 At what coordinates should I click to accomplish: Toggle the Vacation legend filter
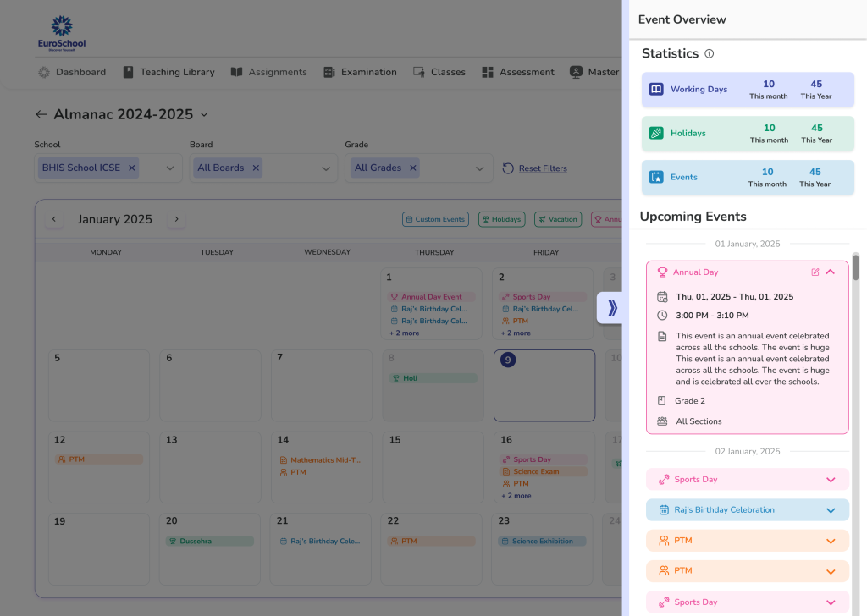click(558, 219)
